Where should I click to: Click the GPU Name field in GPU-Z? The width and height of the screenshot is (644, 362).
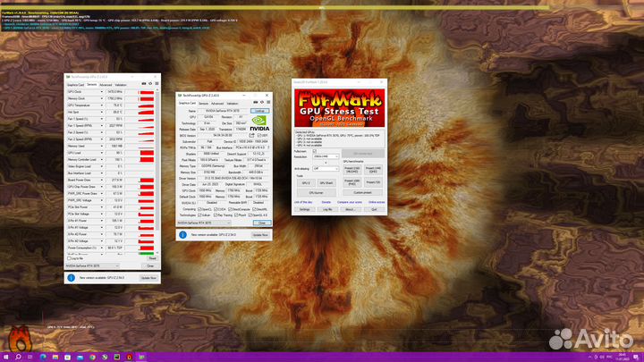(x=224, y=111)
